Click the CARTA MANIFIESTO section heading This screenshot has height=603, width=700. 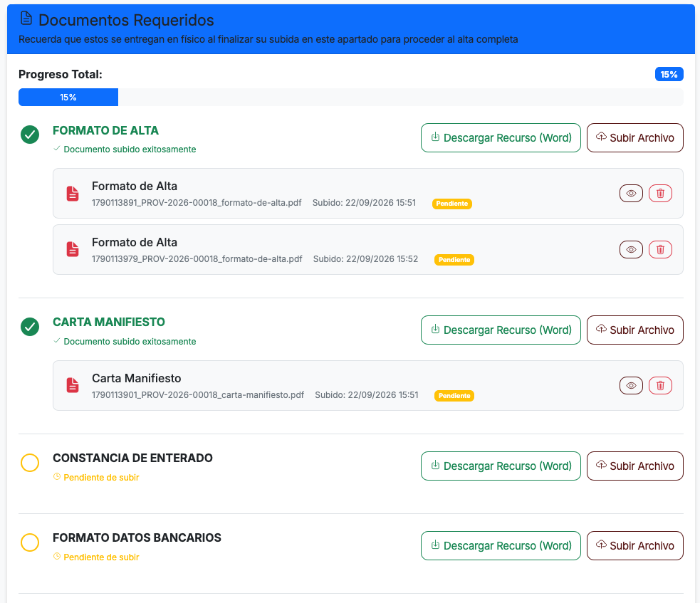coord(109,323)
